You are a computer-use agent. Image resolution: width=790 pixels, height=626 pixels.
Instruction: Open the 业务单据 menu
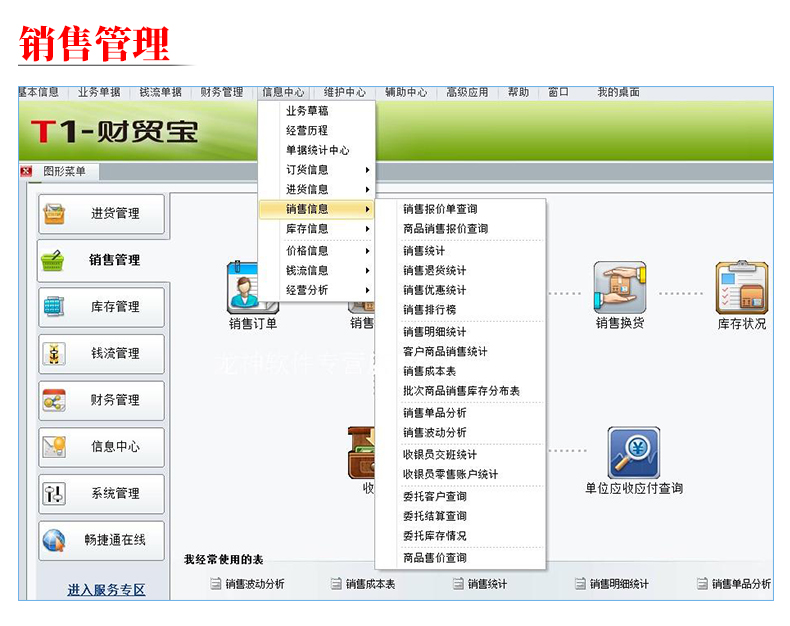click(99, 92)
